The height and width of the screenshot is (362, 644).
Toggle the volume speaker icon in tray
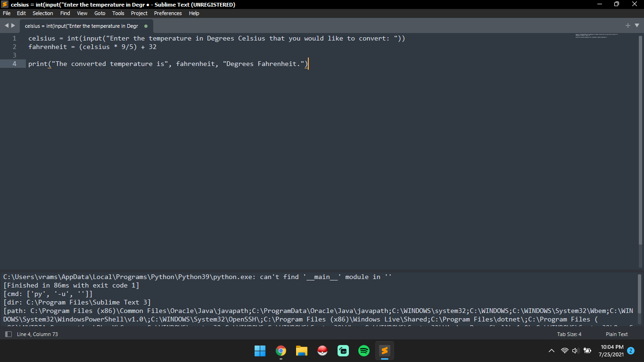[x=576, y=351]
